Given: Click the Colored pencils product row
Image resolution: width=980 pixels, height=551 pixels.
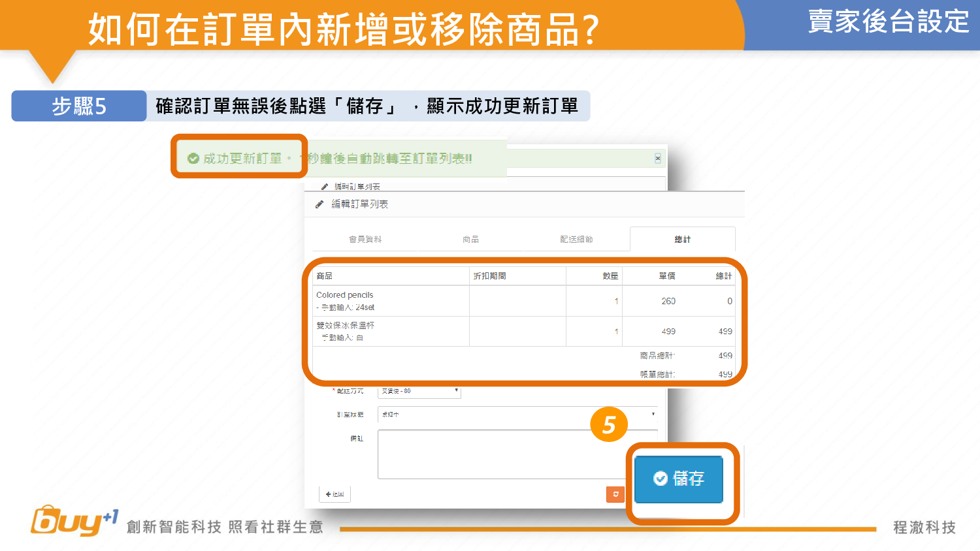Looking at the screenshot, I should pos(391,301).
